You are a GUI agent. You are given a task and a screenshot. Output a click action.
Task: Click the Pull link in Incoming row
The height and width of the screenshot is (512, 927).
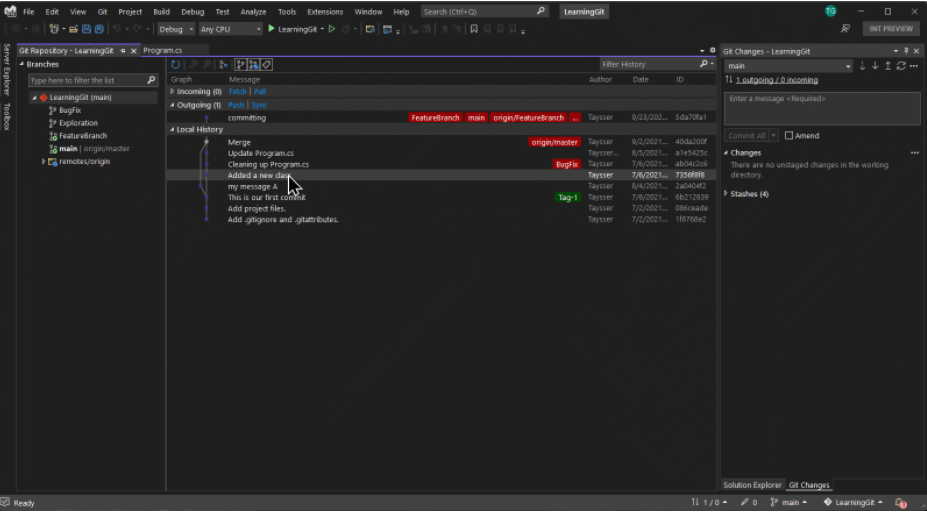click(260, 92)
